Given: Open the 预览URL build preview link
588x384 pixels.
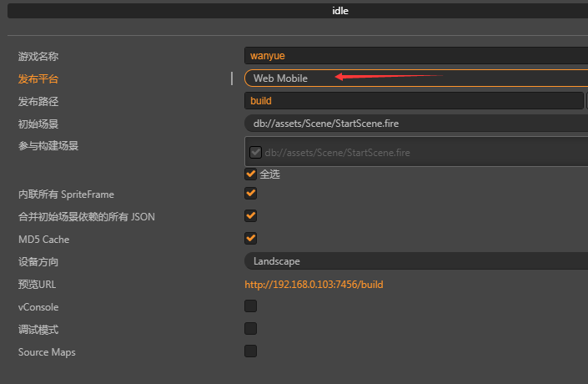Looking at the screenshot, I should pyautogui.click(x=314, y=285).
